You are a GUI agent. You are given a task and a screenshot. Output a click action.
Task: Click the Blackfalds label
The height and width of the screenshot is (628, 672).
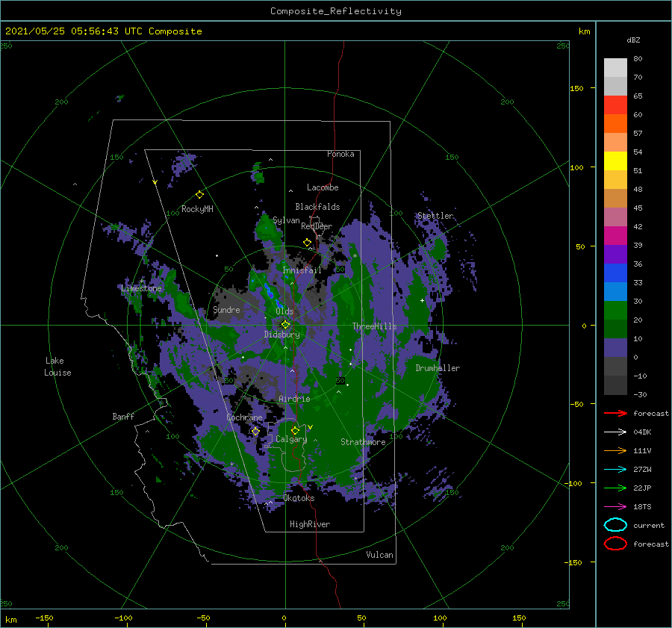pyautogui.click(x=317, y=207)
